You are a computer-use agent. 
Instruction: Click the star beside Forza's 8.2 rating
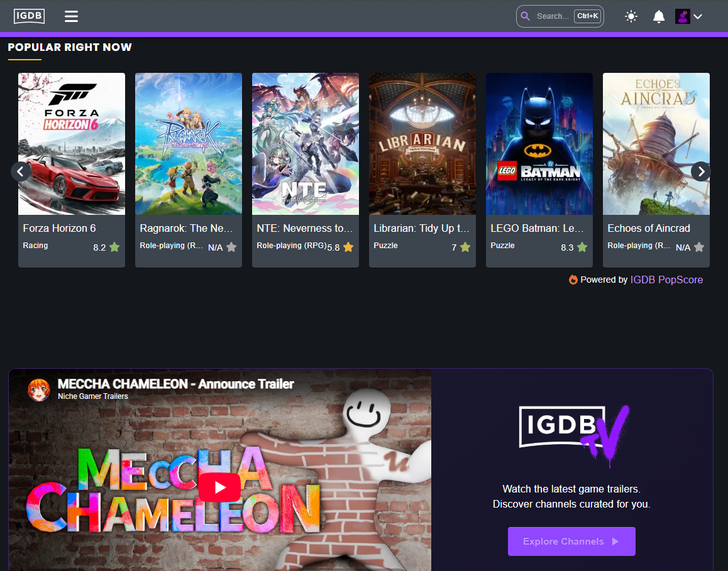click(x=114, y=247)
